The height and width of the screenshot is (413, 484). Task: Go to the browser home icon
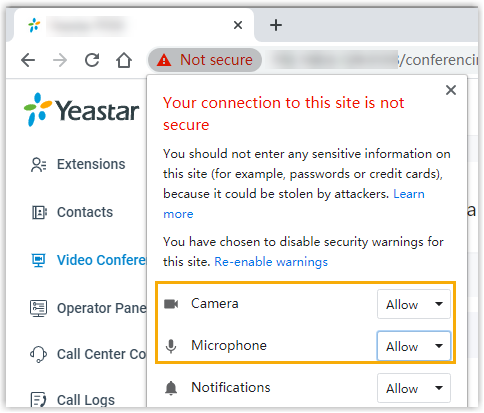pos(124,60)
